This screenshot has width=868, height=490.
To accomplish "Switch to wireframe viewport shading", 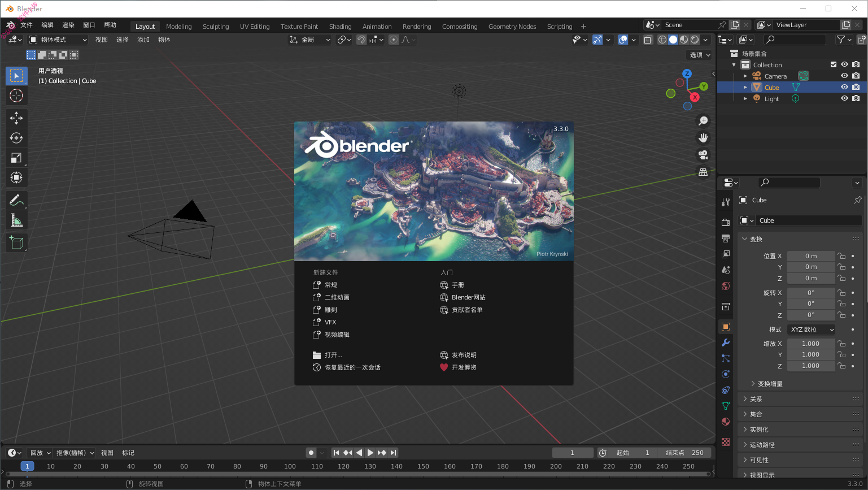I will click(662, 40).
